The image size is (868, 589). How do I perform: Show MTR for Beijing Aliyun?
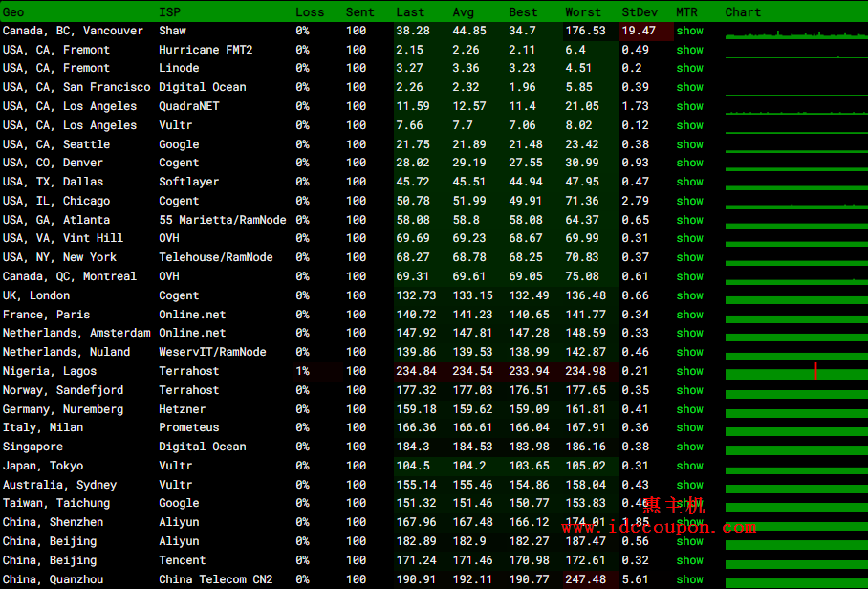click(x=690, y=541)
